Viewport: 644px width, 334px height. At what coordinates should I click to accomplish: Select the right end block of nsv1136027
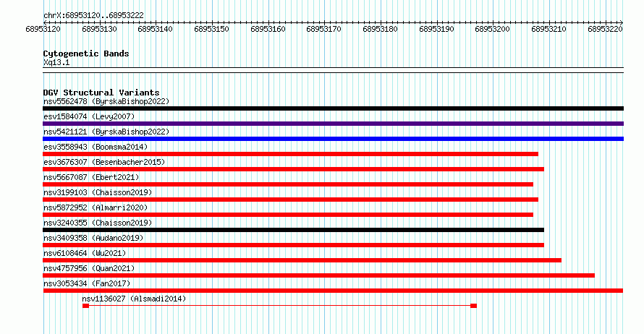(x=473, y=306)
